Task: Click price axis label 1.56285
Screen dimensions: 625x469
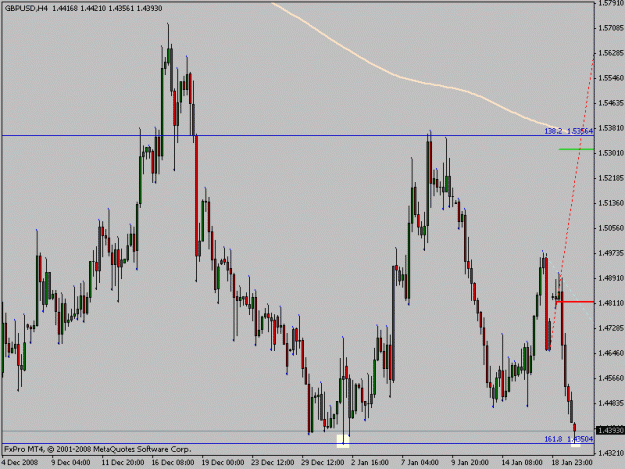Action: pos(611,53)
